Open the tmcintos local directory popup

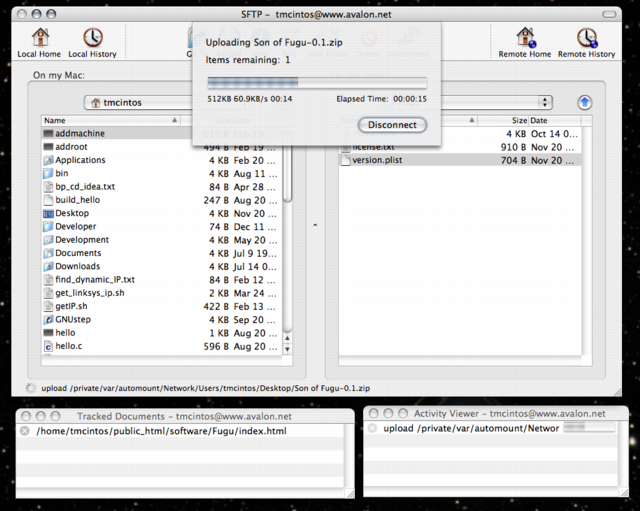tap(138, 102)
